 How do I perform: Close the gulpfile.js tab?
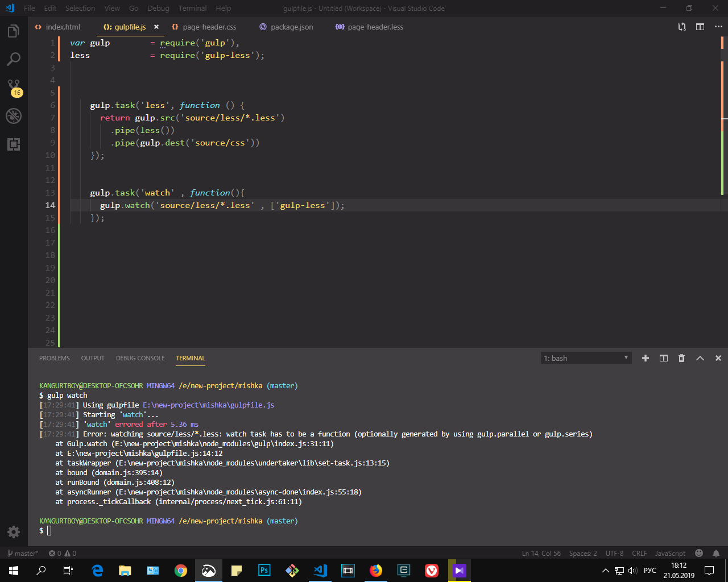(156, 27)
